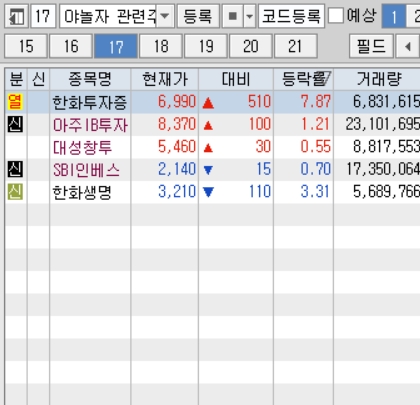Click the volume 6,831,615

click(386, 102)
